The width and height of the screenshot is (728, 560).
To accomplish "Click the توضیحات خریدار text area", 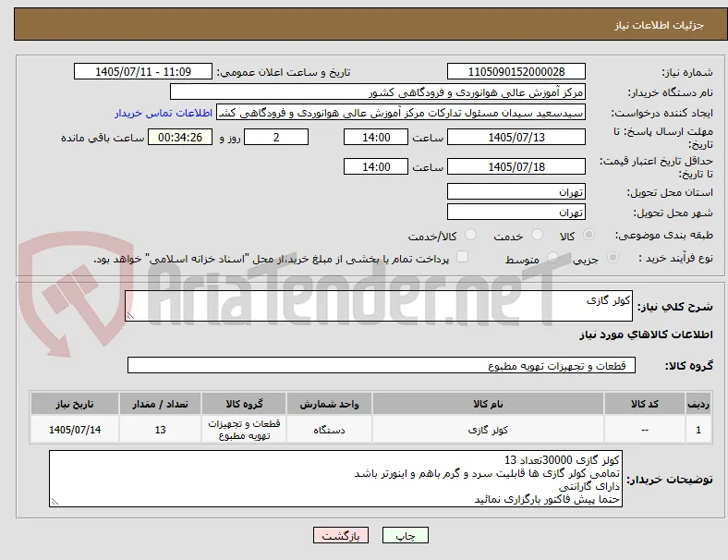I will pyautogui.click(x=335, y=479).
